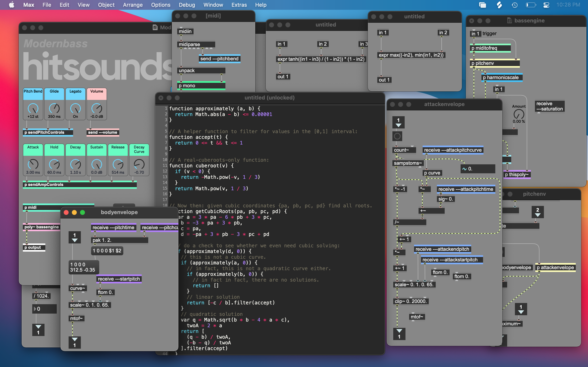Open the Extras menu
This screenshot has height=367, width=588.
(x=239, y=5)
